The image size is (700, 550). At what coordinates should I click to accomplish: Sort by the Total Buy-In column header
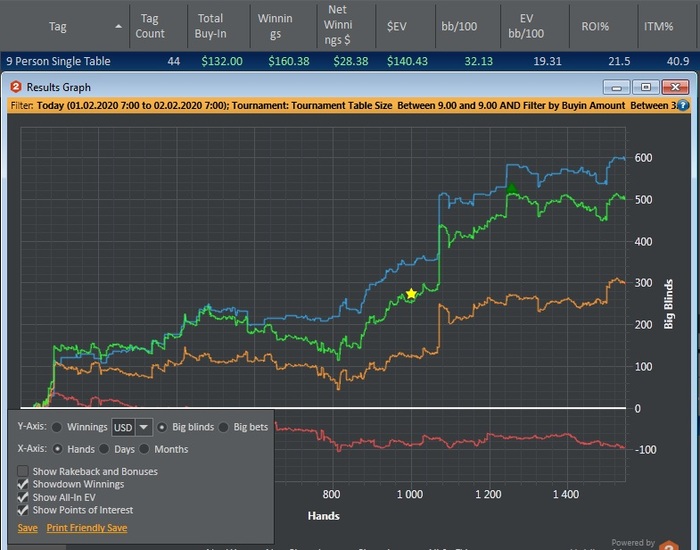click(210, 26)
